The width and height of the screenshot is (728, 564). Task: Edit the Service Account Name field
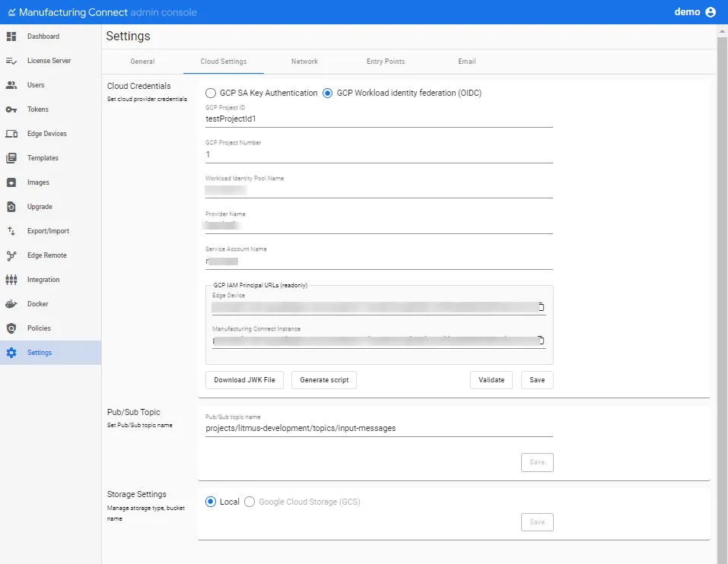(x=379, y=261)
